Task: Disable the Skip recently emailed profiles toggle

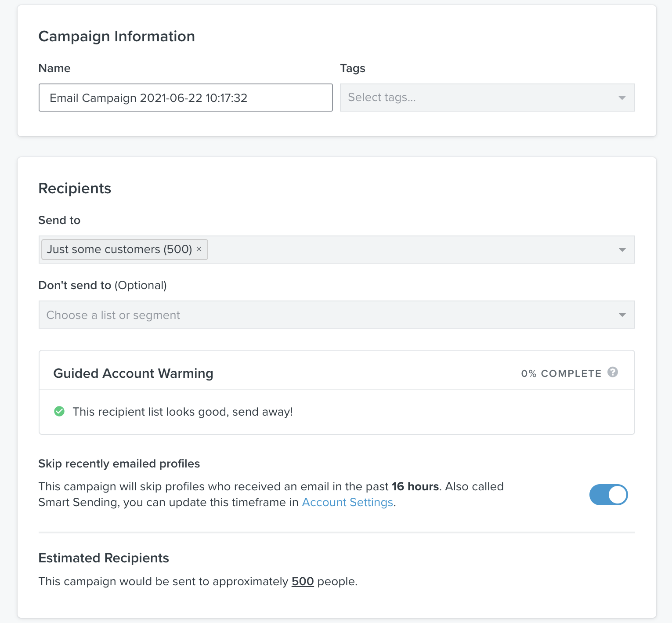Action: point(608,495)
